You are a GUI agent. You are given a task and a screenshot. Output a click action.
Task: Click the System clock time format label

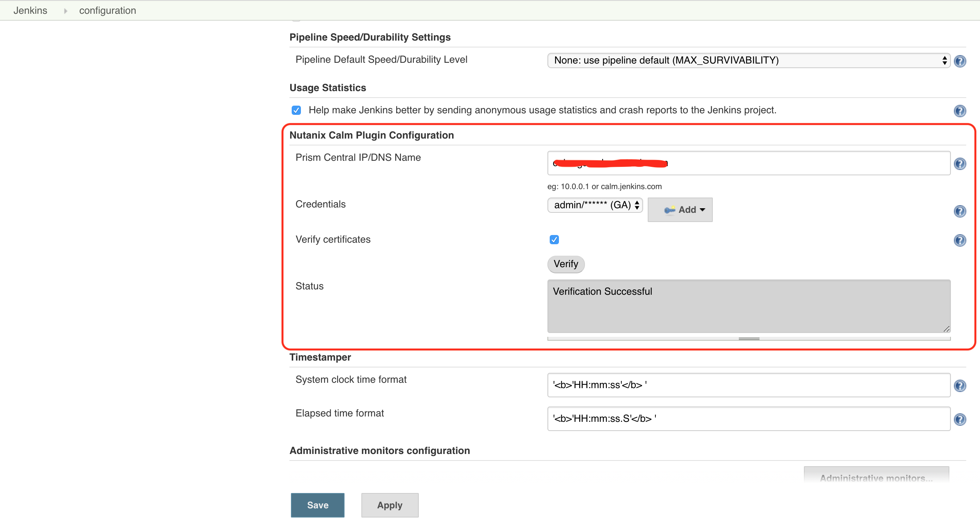(x=351, y=379)
